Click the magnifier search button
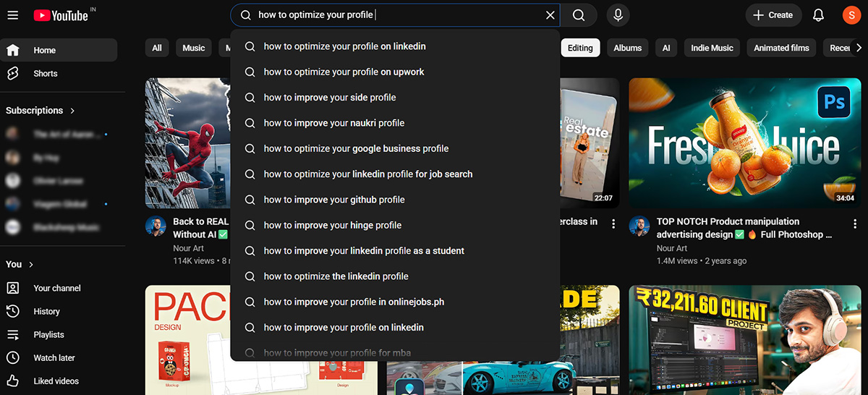Viewport: 868px width, 395px height. click(x=579, y=15)
